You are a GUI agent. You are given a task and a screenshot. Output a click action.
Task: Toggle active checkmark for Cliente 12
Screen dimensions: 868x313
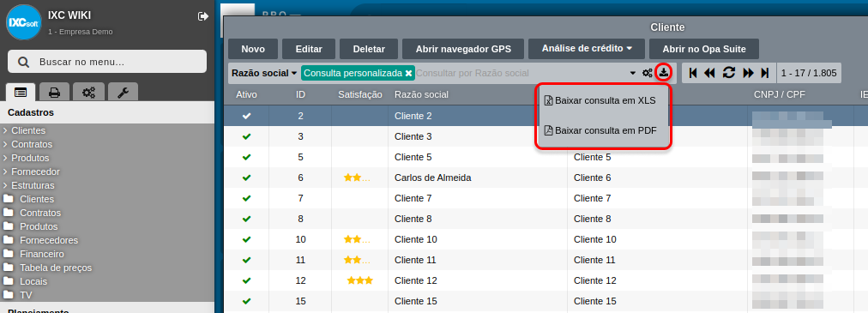click(246, 280)
